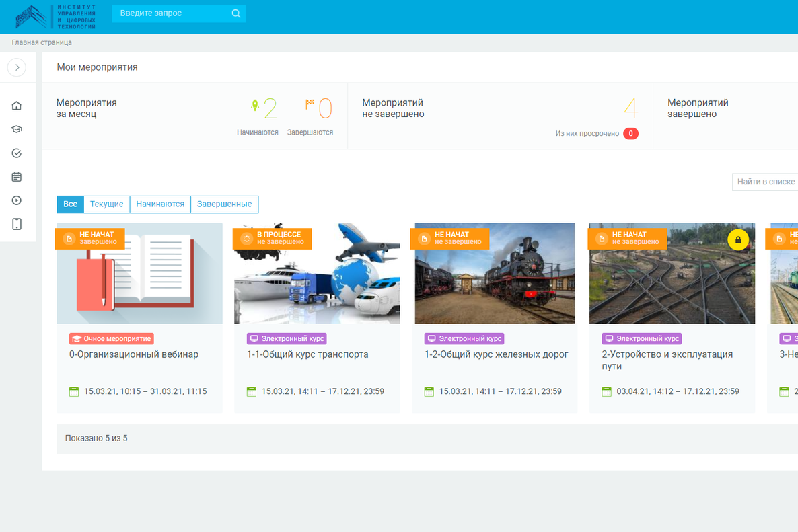Click calendar icon under Общий курс железных дорог

[429, 391]
